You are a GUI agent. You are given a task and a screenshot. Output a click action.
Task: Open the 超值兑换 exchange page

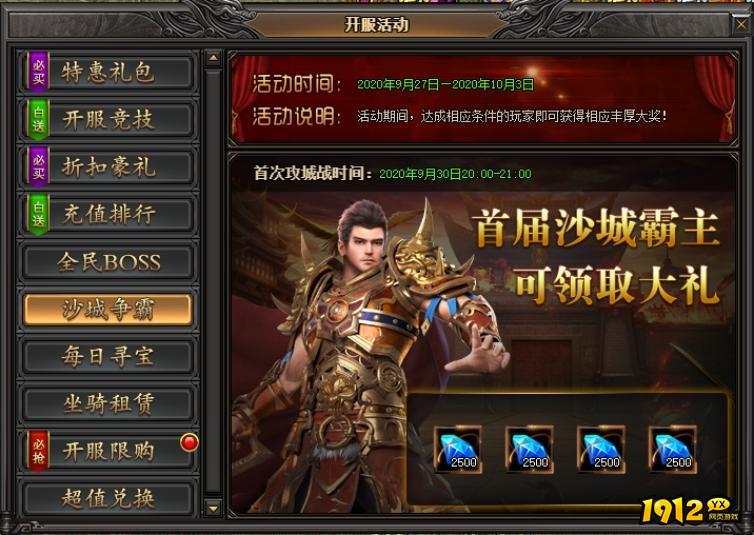[108, 498]
